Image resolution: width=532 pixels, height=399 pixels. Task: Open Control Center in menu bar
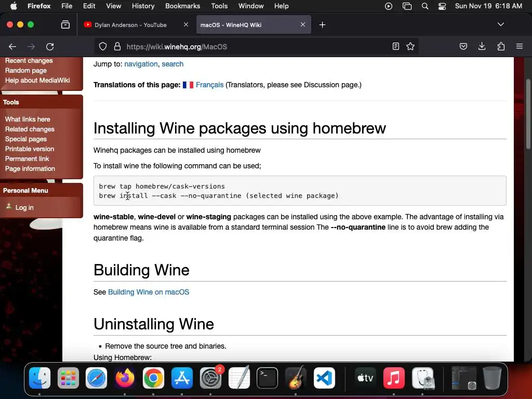[x=442, y=6]
